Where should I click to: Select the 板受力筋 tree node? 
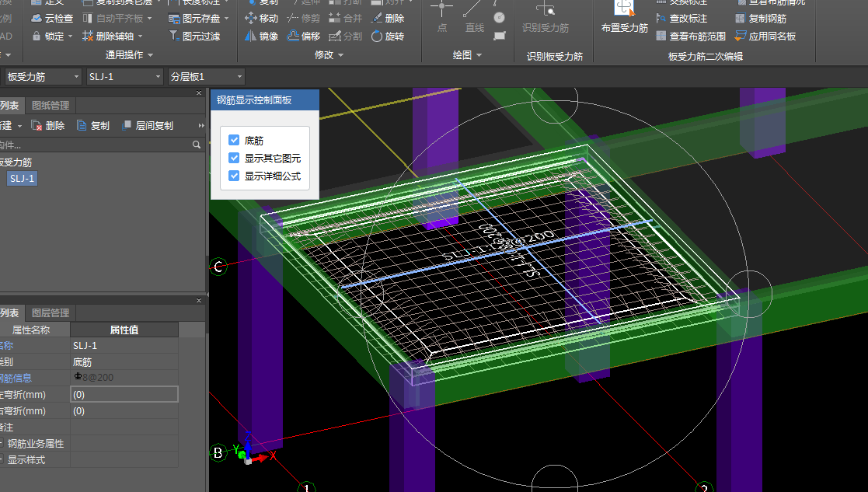16,162
